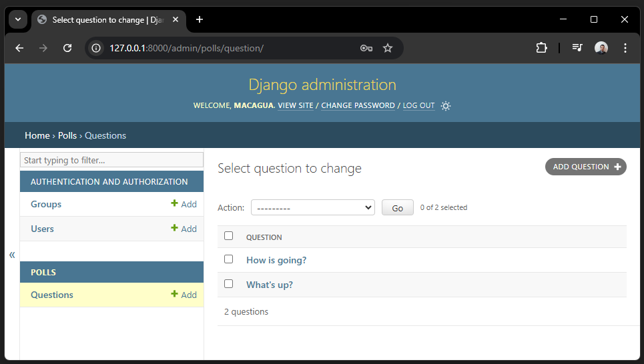Go to Home in breadcrumbs
This screenshot has height=364, width=644.
pos(37,135)
